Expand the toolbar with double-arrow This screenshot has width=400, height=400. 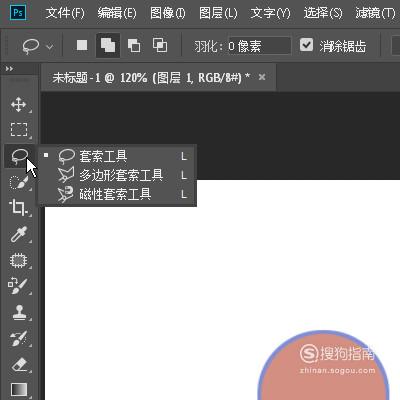click(x=9, y=69)
